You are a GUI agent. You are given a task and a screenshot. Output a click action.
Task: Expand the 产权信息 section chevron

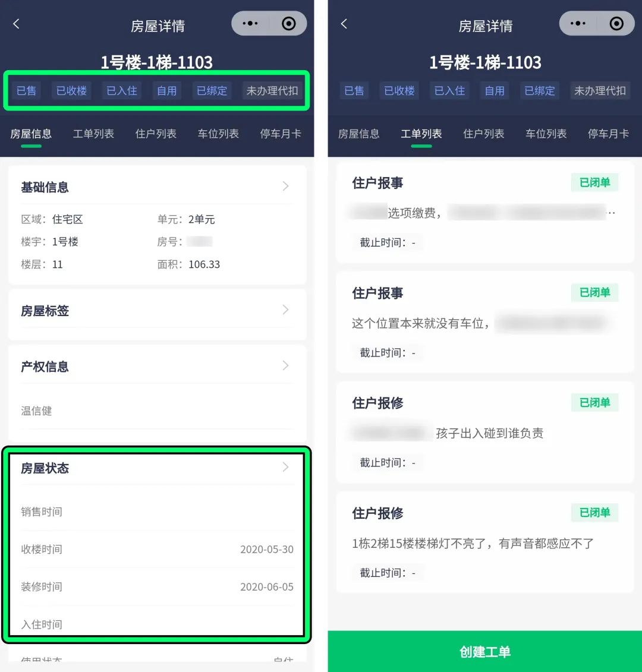(286, 365)
